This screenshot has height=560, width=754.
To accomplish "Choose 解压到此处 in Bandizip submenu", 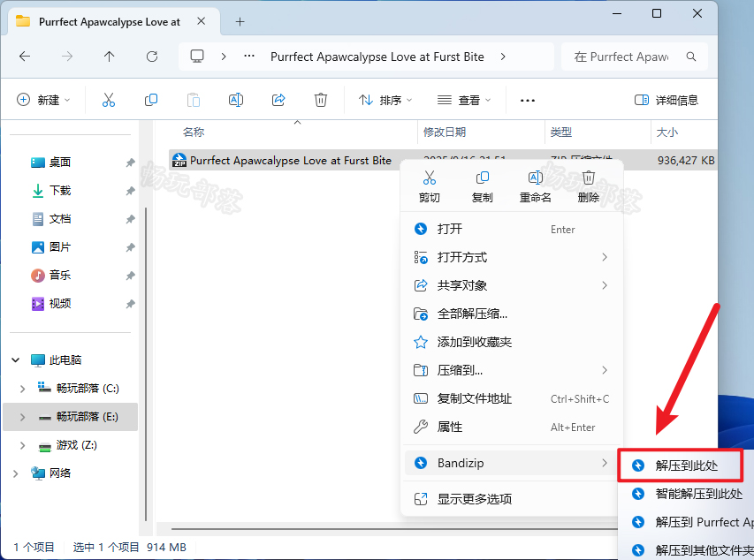I will pos(681,465).
